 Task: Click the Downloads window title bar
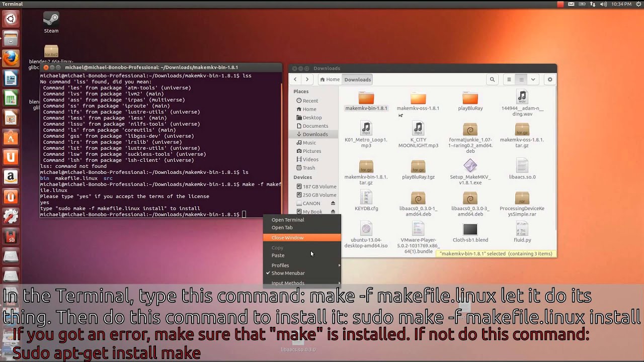click(423, 68)
